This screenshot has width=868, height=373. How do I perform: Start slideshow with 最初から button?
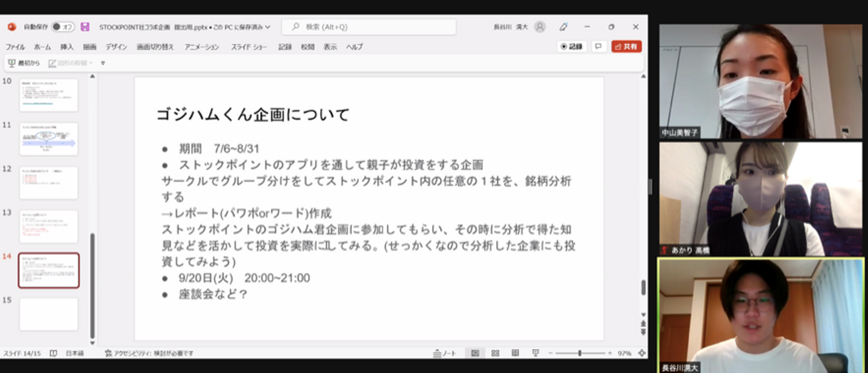click(24, 63)
